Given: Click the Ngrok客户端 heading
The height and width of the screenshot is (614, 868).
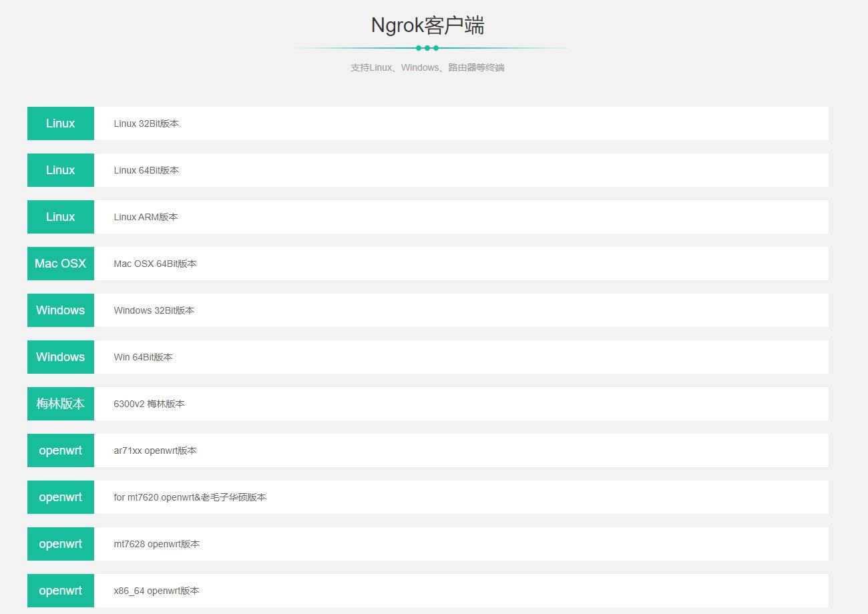Looking at the screenshot, I should click(x=427, y=25).
